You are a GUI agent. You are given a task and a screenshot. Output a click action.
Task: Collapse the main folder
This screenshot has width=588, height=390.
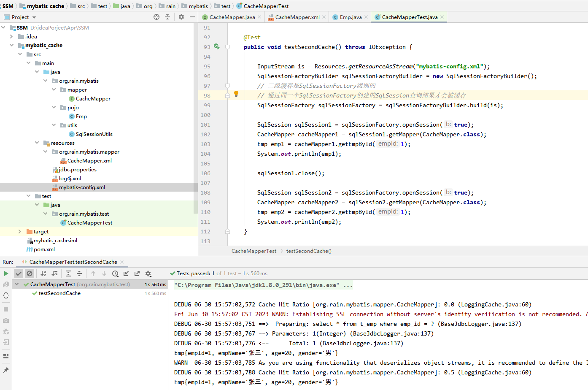pyautogui.click(x=28, y=63)
